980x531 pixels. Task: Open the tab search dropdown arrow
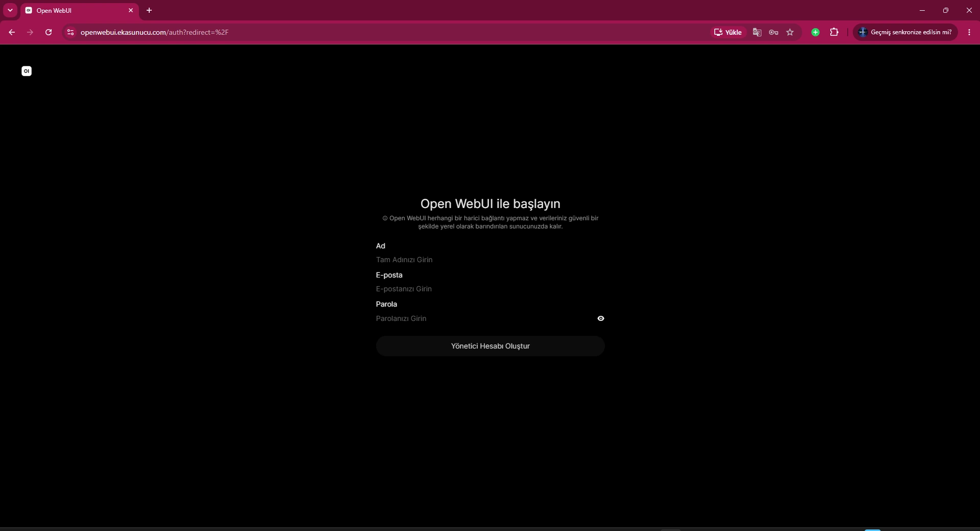pos(10,10)
